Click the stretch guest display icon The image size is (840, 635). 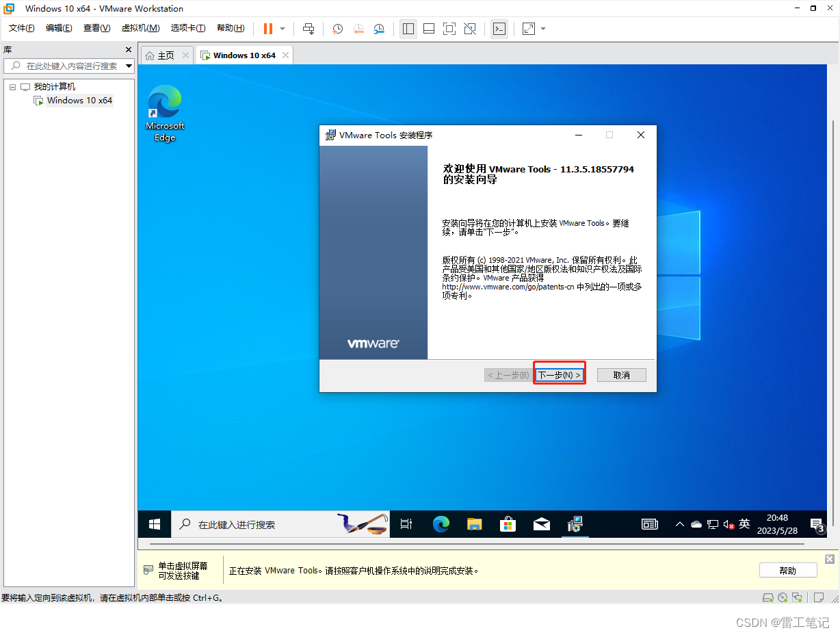coord(529,29)
